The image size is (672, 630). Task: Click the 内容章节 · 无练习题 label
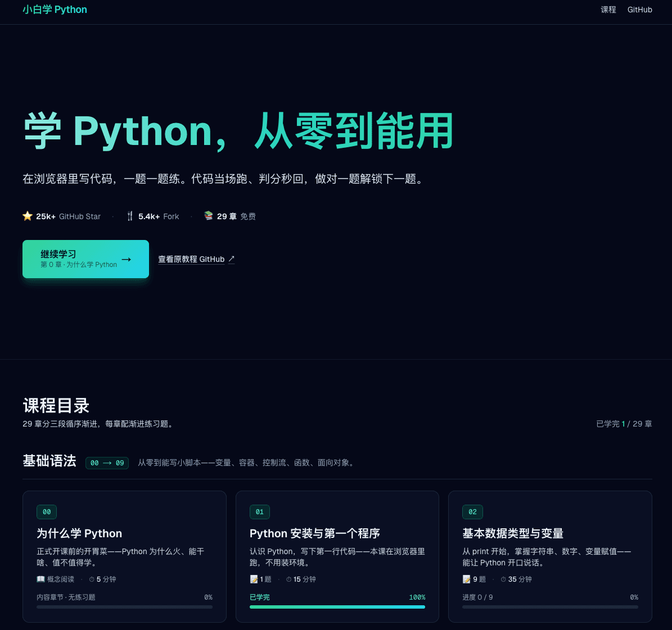(x=66, y=597)
